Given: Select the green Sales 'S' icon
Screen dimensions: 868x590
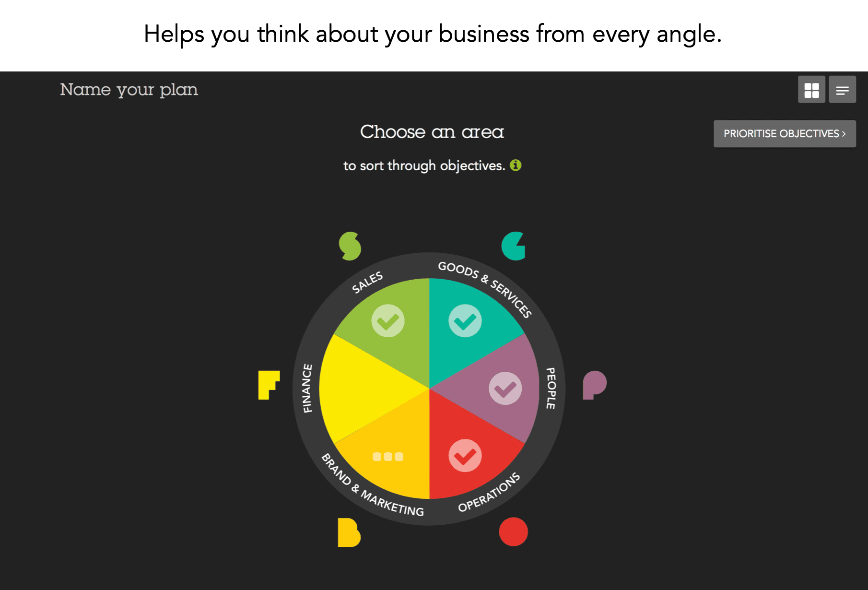Looking at the screenshot, I should tap(349, 246).
